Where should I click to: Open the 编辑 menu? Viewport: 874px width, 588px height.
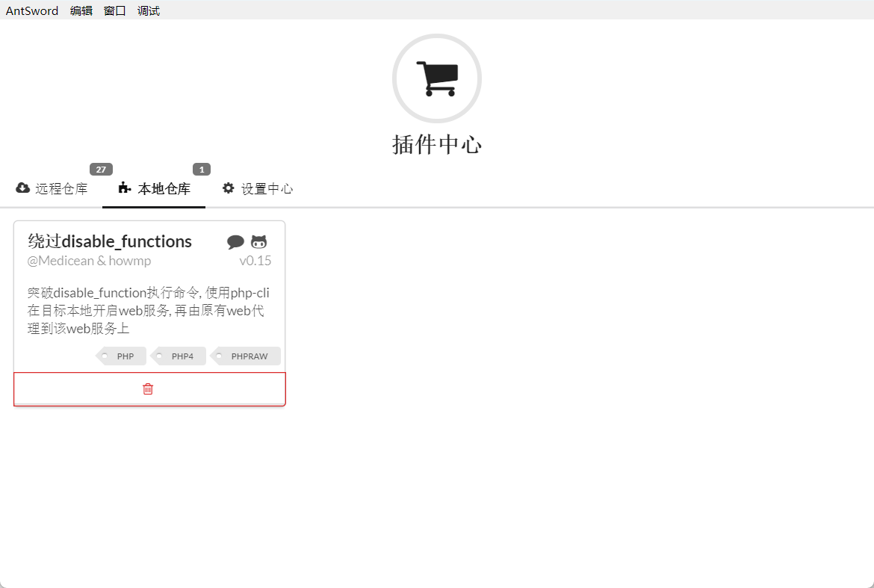click(x=81, y=10)
